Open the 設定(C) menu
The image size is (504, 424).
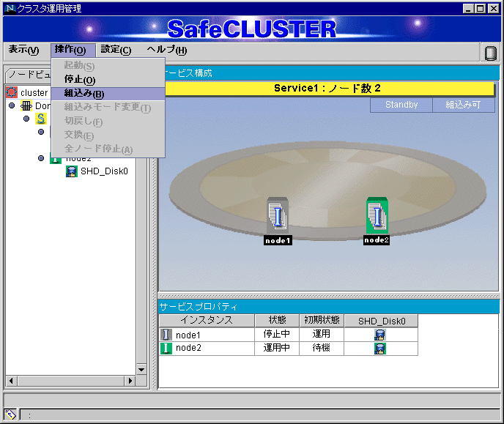point(116,50)
